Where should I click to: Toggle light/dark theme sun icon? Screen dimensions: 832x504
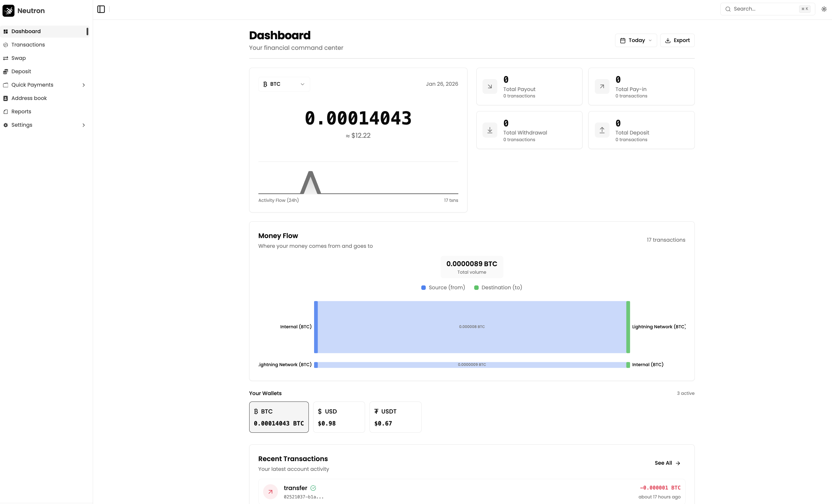click(x=824, y=9)
